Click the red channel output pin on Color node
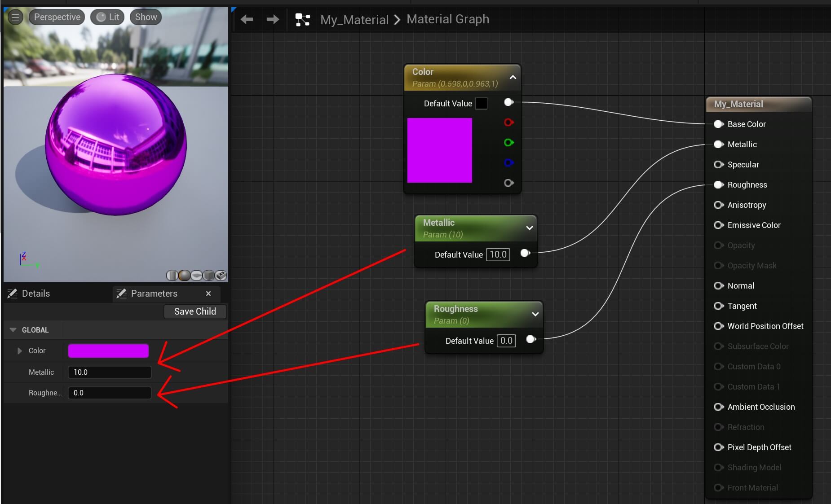 click(x=509, y=122)
